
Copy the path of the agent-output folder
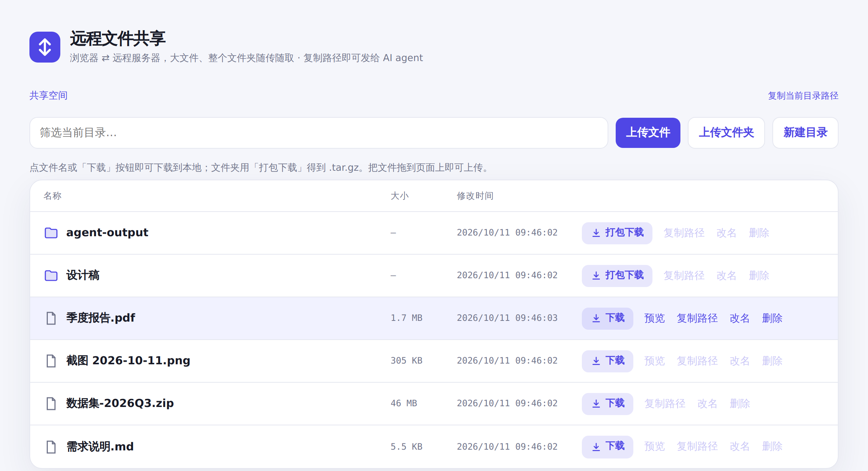click(x=684, y=233)
